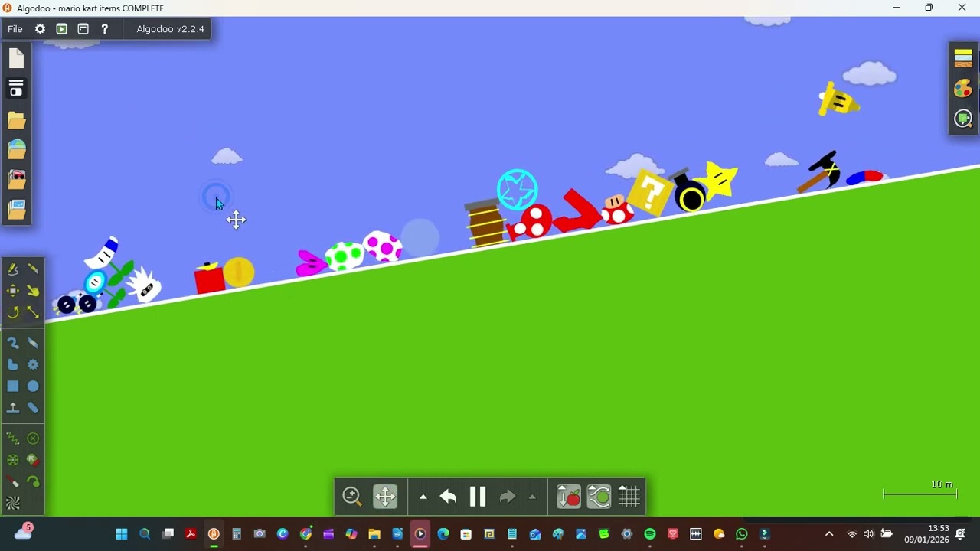Image resolution: width=980 pixels, height=551 pixels.
Task: Click the Algodoo v2.2.4 version label
Action: (170, 29)
